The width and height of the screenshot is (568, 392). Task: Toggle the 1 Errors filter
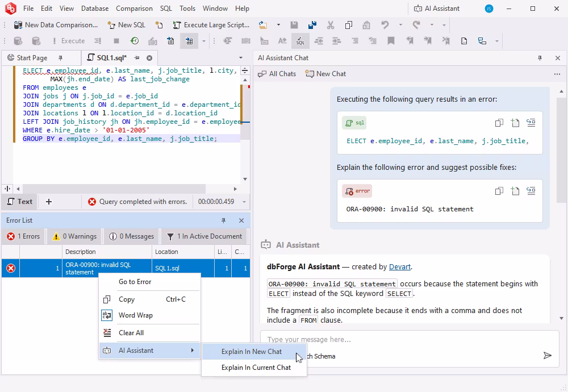(23, 236)
